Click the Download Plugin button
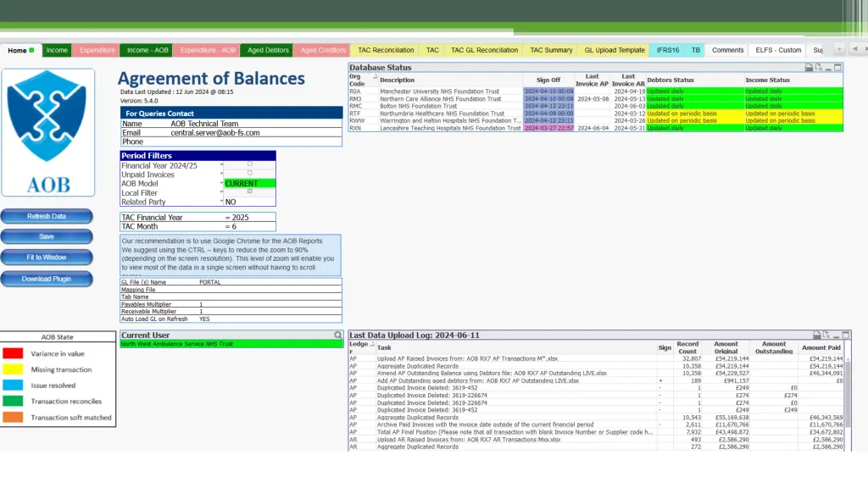The width and height of the screenshot is (868, 488). 47,279
